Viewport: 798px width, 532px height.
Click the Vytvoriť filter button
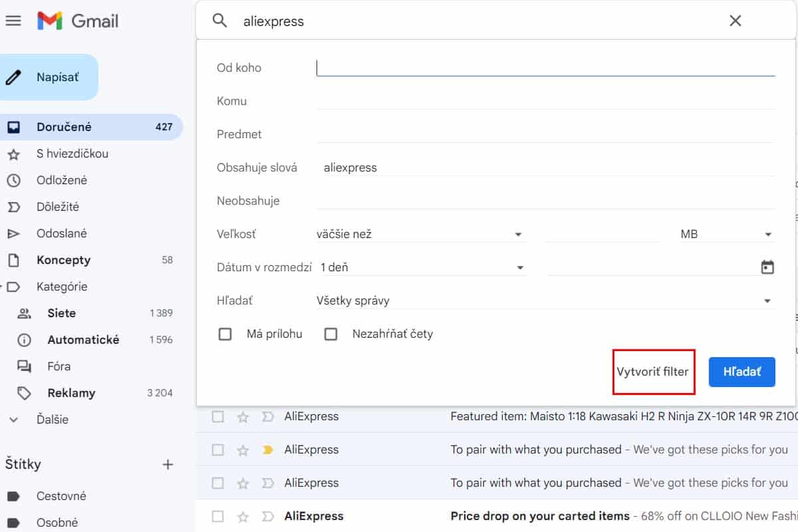pyautogui.click(x=653, y=372)
